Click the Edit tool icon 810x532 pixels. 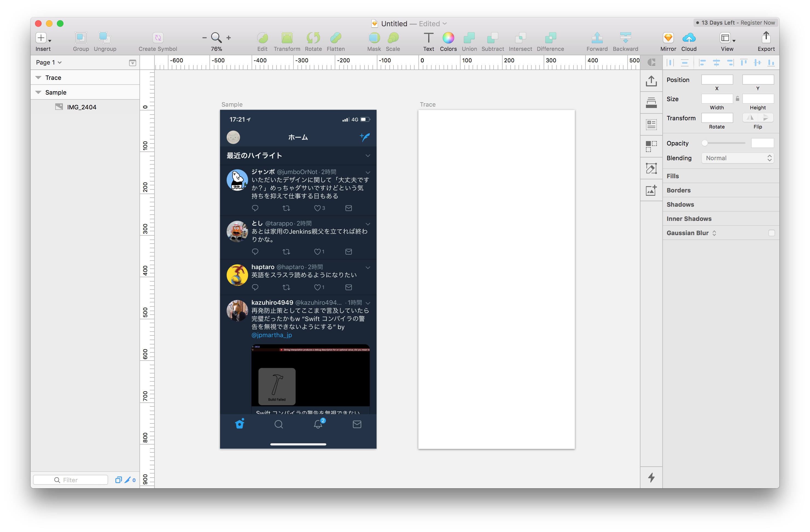click(262, 38)
